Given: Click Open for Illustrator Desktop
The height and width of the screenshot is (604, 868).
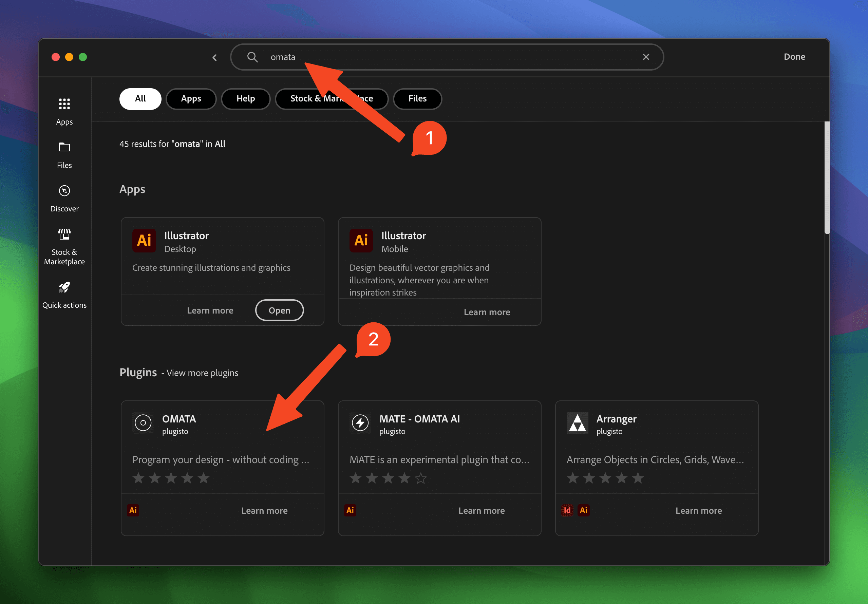Looking at the screenshot, I should [279, 310].
